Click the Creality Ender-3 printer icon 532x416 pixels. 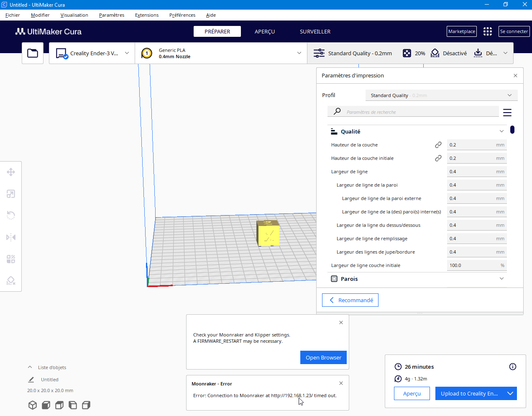62,54
